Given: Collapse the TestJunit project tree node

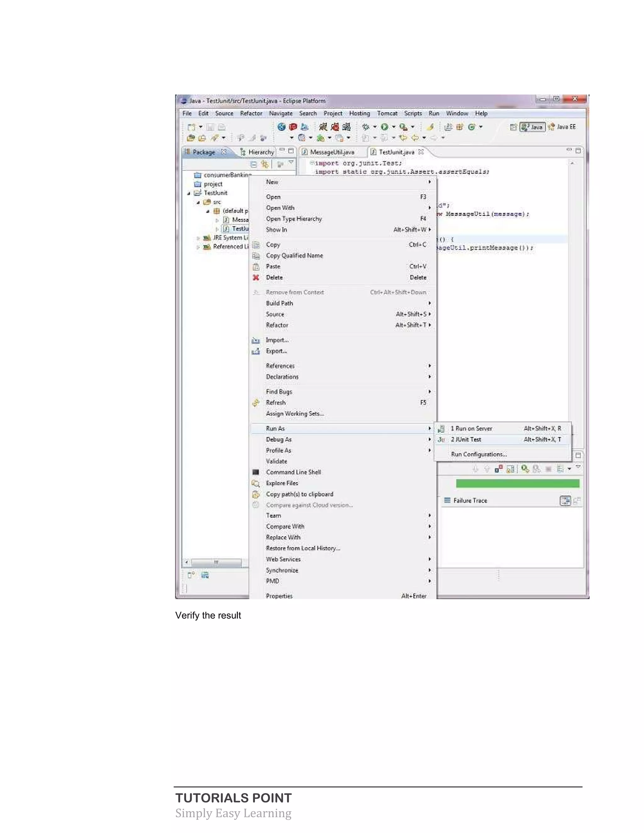Looking at the screenshot, I should pyautogui.click(x=188, y=193).
